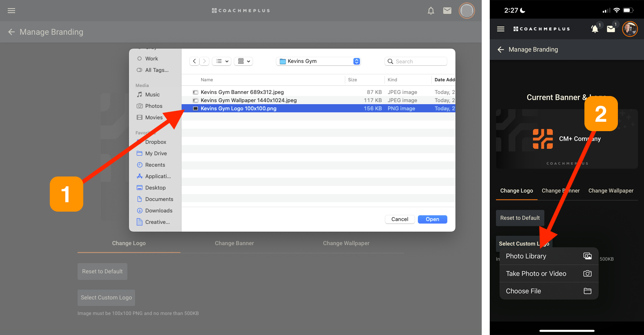
Task: Switch to desktop Change Wallpaper tab
Action: (x=346, y=243)
